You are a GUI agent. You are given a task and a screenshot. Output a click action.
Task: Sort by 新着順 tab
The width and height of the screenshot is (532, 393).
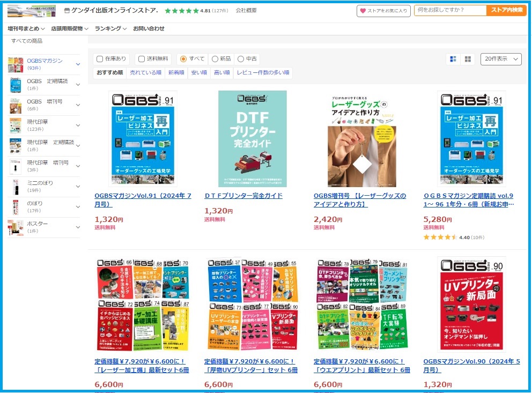176,72
